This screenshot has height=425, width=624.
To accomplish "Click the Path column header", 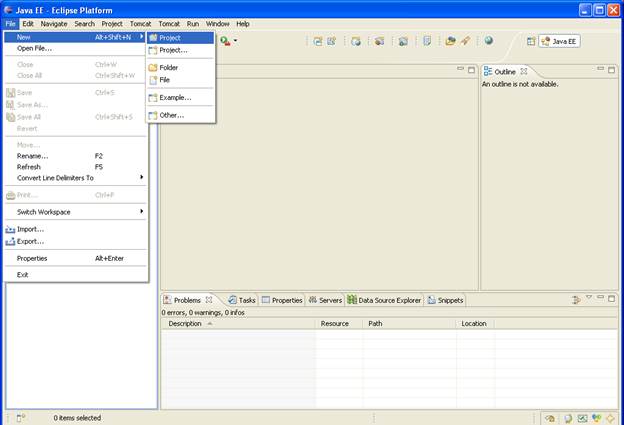I will (x=410, y=324).
